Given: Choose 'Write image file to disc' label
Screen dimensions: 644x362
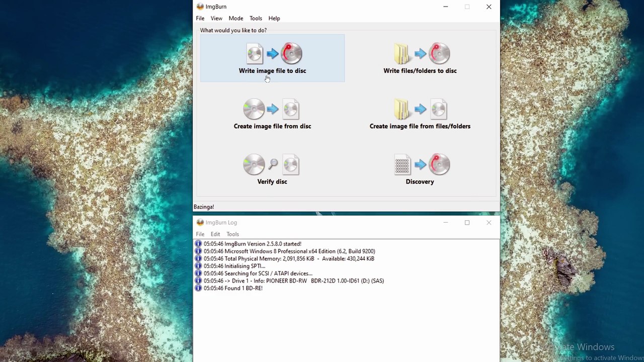Looking at the screenshot, I should coord(272,71).
